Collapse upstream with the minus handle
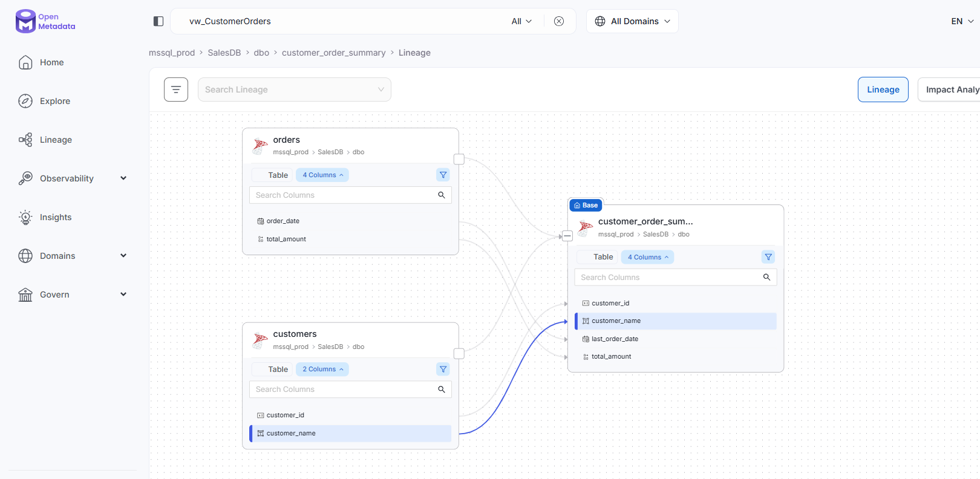Viewport: 980px width, 479px height. click(x=567, y=236)
